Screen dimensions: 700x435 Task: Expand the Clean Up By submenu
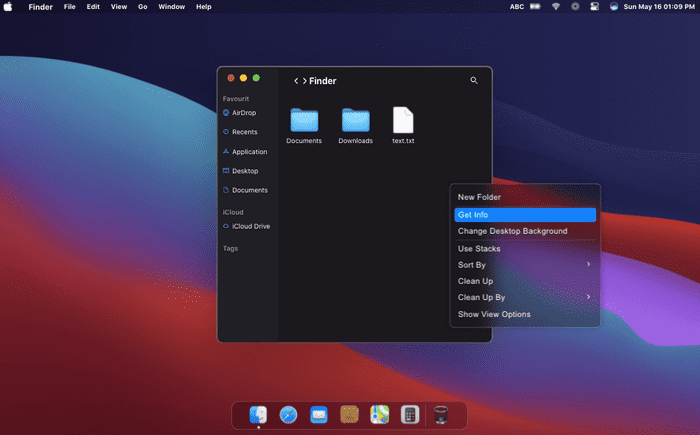pos(525,297)
